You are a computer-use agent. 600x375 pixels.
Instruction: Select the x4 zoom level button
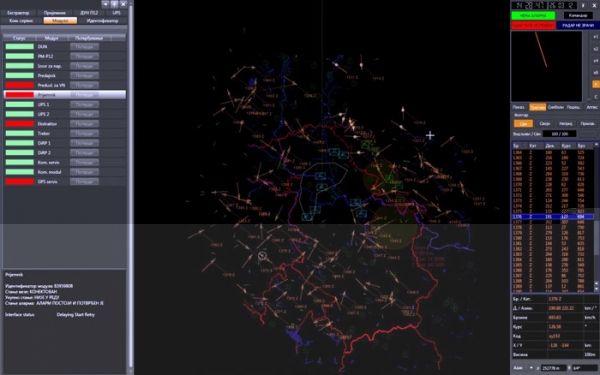595,61
